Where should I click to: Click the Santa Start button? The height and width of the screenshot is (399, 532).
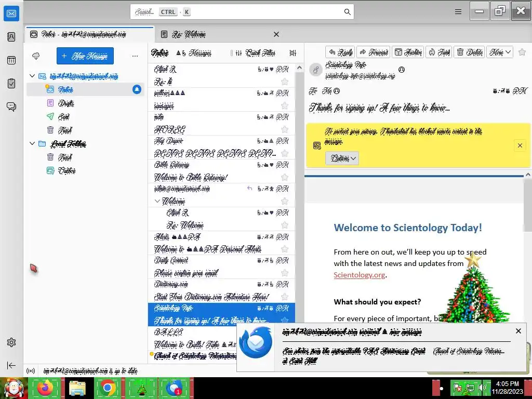[x=14, y=388]
